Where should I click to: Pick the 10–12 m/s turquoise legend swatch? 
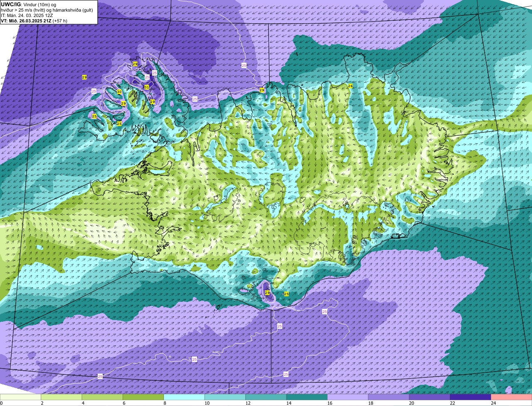pyautogui.click(x=225, y=397)
